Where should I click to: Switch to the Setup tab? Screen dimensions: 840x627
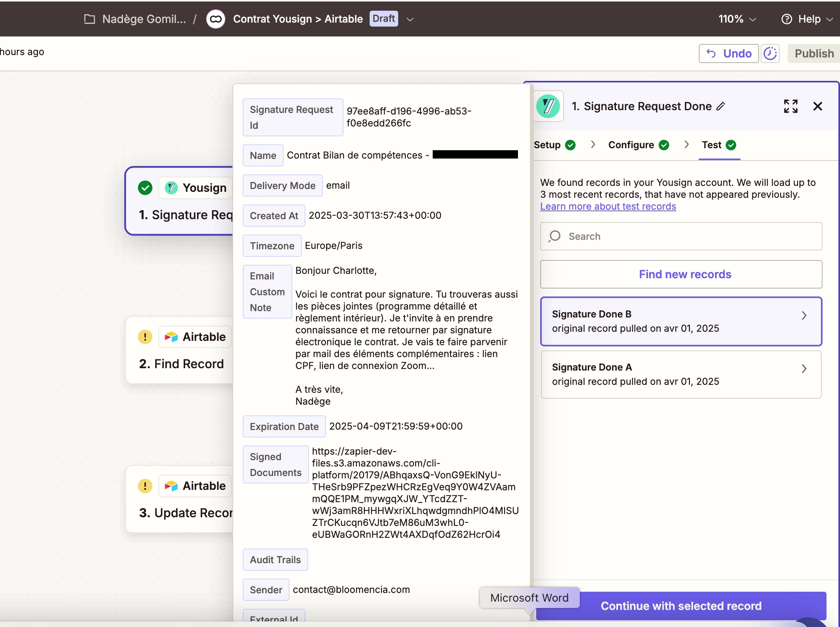[x=554, y=145]
